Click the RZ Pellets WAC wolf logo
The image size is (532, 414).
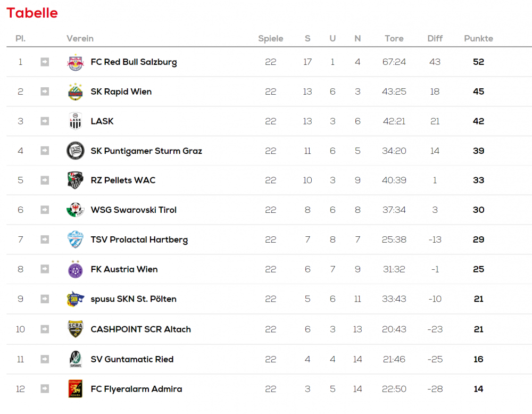(76, 180)
